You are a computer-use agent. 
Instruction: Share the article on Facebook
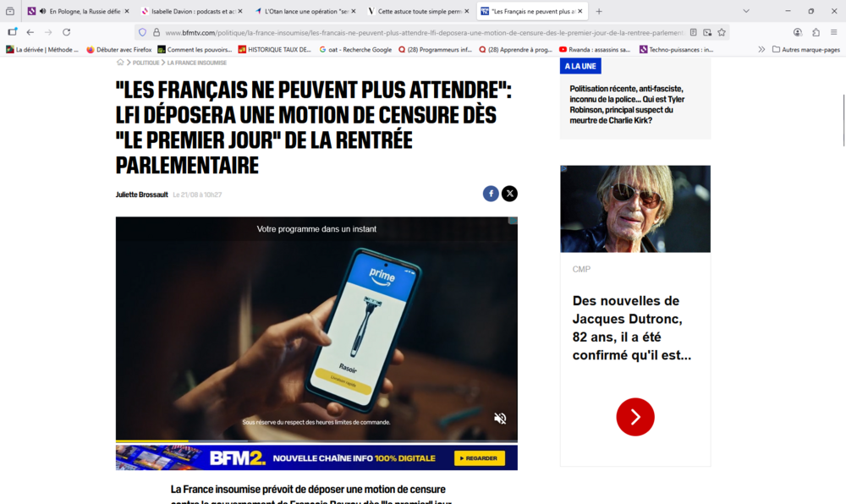491,194
